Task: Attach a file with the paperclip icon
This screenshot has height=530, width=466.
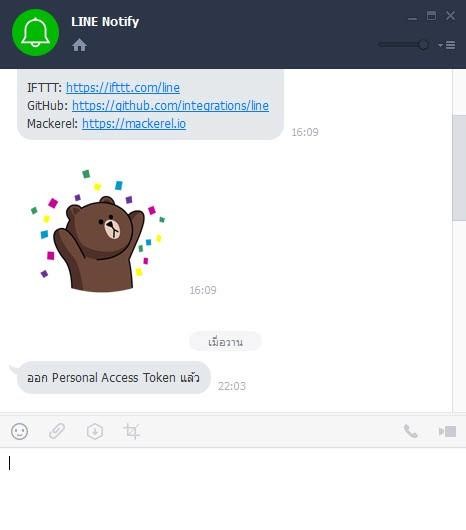Action: click(x=57, y=431)
